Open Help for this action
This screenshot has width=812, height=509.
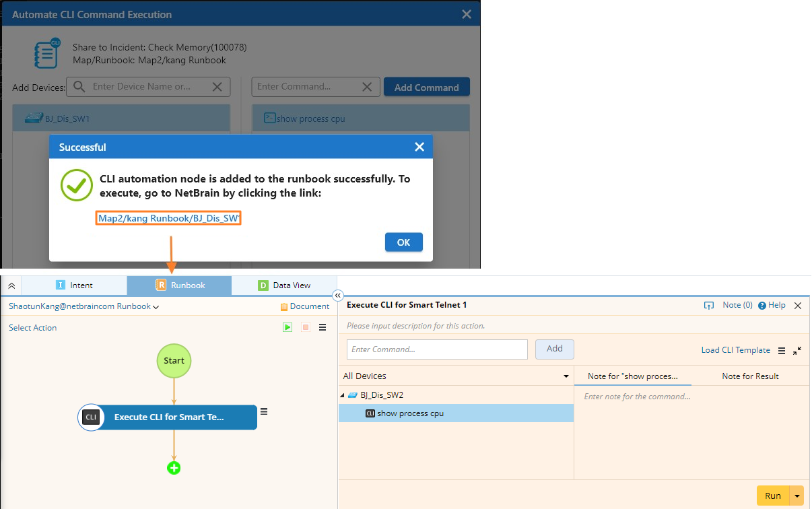point(772,305)
